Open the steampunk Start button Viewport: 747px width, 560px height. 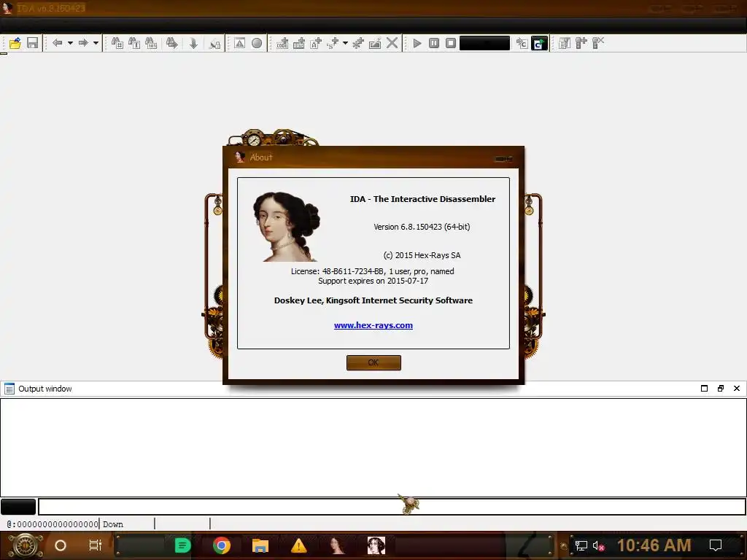coord(26,545)
